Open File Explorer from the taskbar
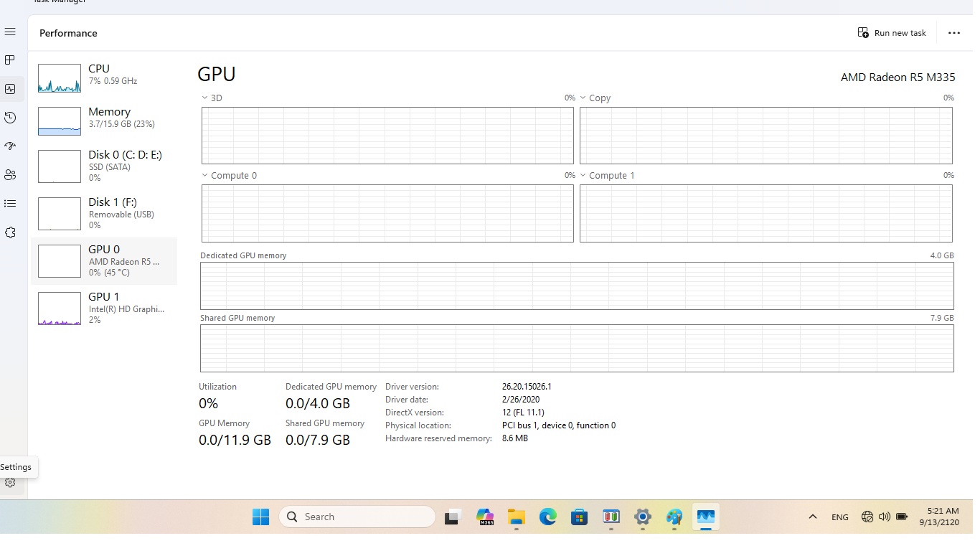Screen dimensions: 980x551 pos(517,517)
